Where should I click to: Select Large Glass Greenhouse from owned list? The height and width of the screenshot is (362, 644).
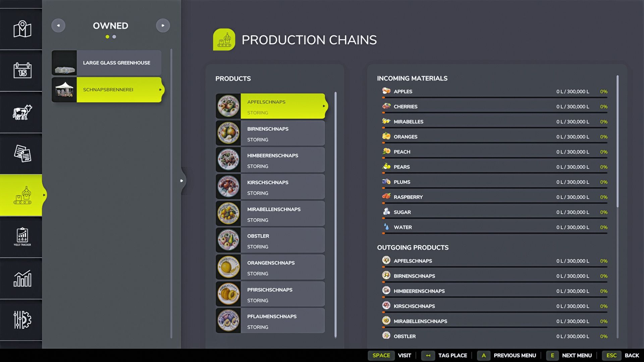pos(107,63)
